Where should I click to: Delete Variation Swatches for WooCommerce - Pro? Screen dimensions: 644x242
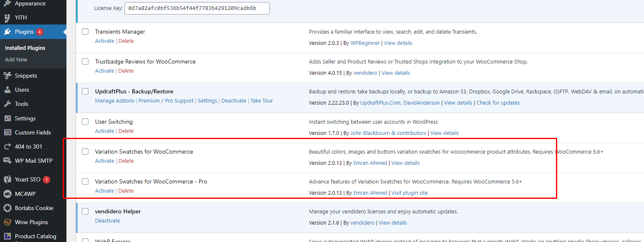click(x=126, y=191)
